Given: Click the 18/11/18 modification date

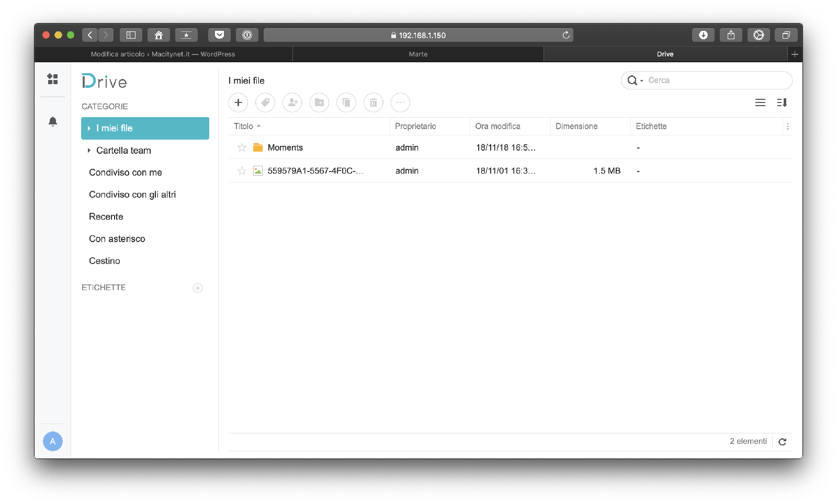Looking at the screenshot, I should coord(506,147).
